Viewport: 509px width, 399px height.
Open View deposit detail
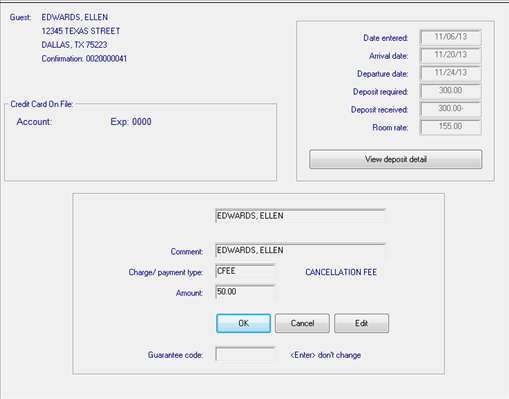(396, 159)
